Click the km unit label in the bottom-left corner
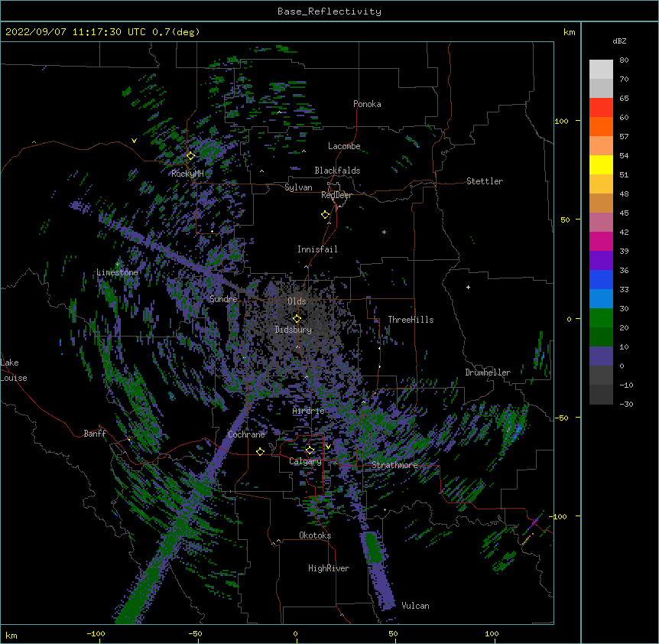659x644 pixels. pyautogui.click(x=11, y=635)
